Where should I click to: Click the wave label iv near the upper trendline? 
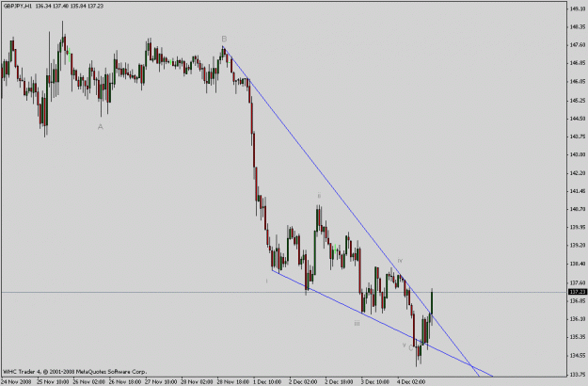click(x=400, y=261)
